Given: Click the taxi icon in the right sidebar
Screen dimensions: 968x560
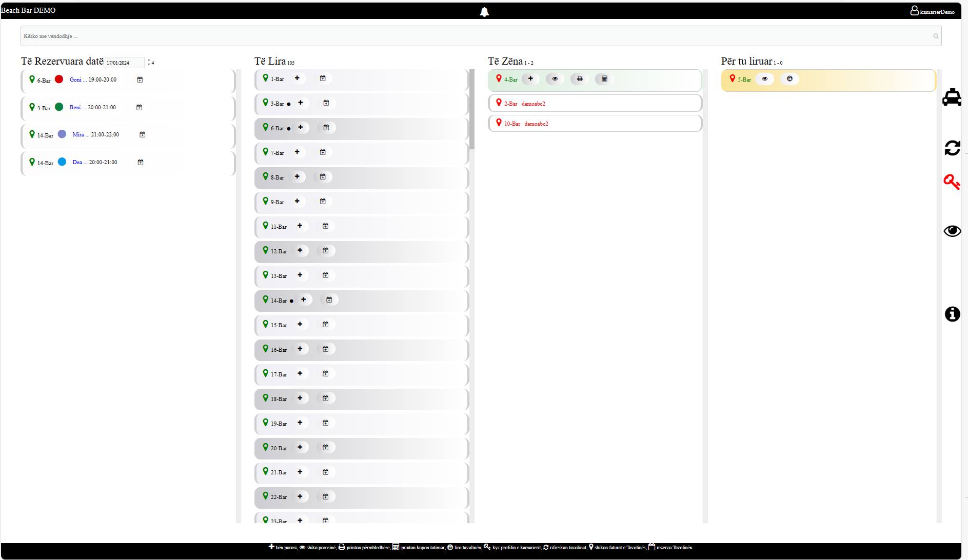Looking at the screenshot, I should 952,97.
